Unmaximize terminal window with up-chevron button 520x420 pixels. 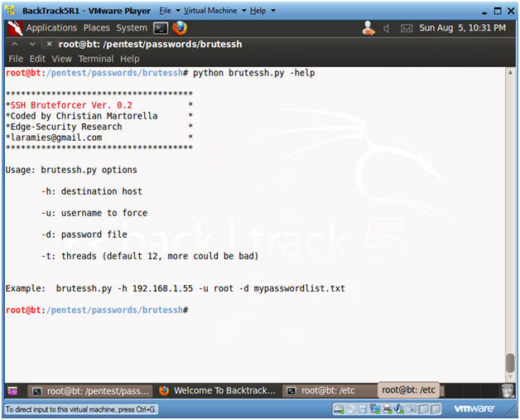[x=15, y=43]
